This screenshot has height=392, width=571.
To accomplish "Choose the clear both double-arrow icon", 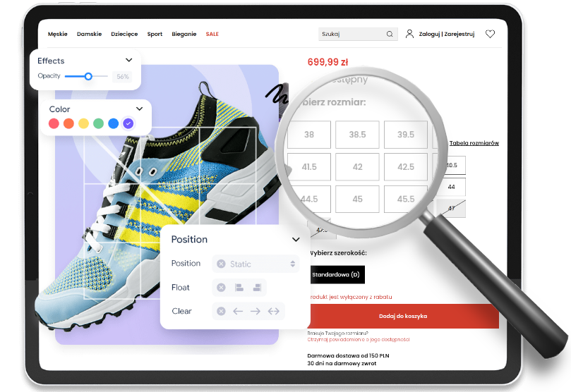I will click(273, 311).
